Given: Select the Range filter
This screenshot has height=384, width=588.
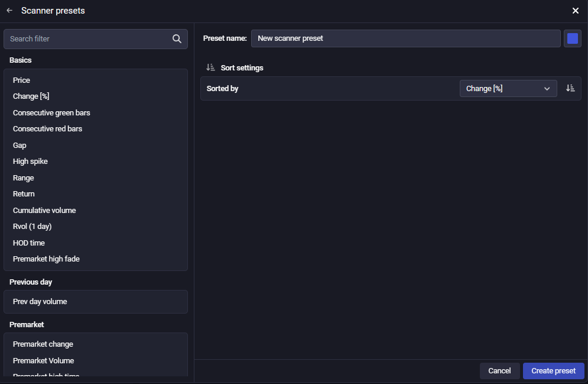Looking at the screenshot, I should click(23, 178).
